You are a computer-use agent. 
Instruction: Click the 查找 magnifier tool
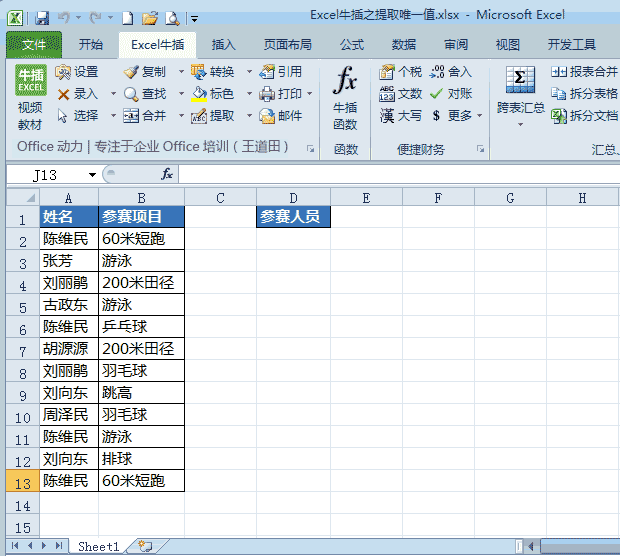(144, 94)
